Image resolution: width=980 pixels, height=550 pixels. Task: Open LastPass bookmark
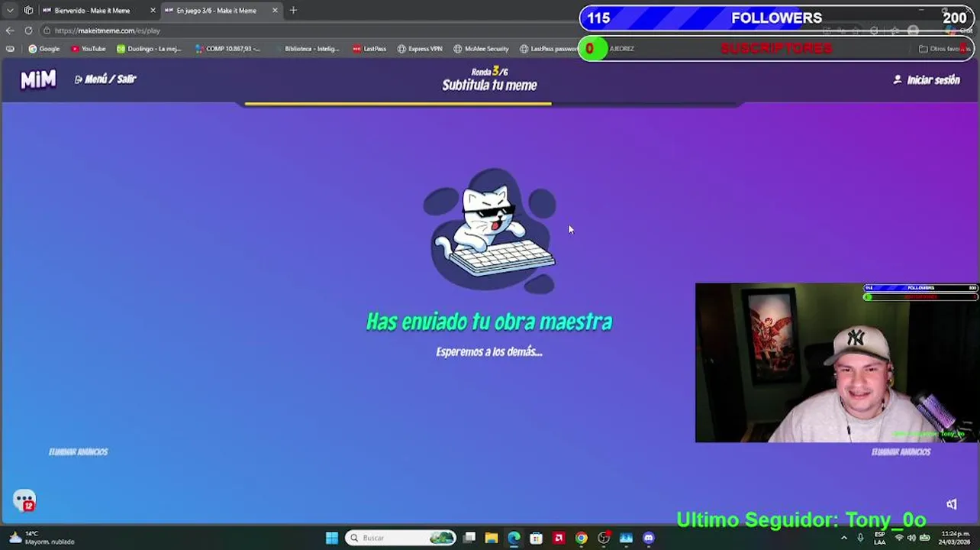tap(369, 49)
